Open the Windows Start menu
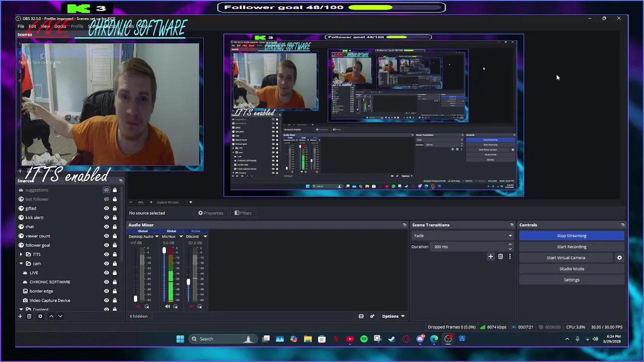Viewport: 644px width, 362px height. (x=180, y=339)
